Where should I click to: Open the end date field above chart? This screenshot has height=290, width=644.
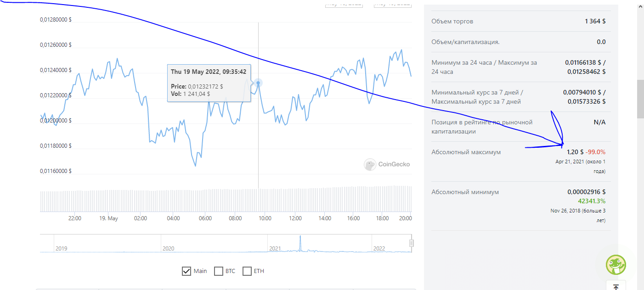(x=393, y=4)
